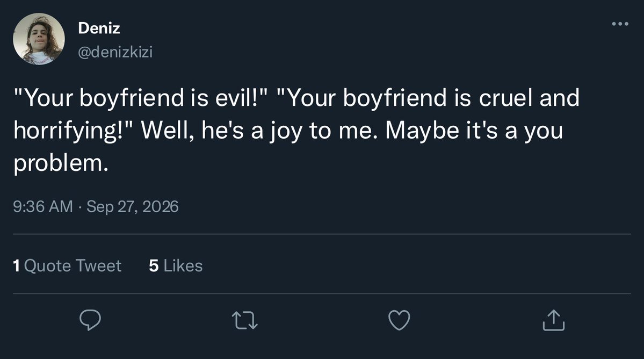
Task: Open the list of 5 Likes
Action: [x=176, y=266]
